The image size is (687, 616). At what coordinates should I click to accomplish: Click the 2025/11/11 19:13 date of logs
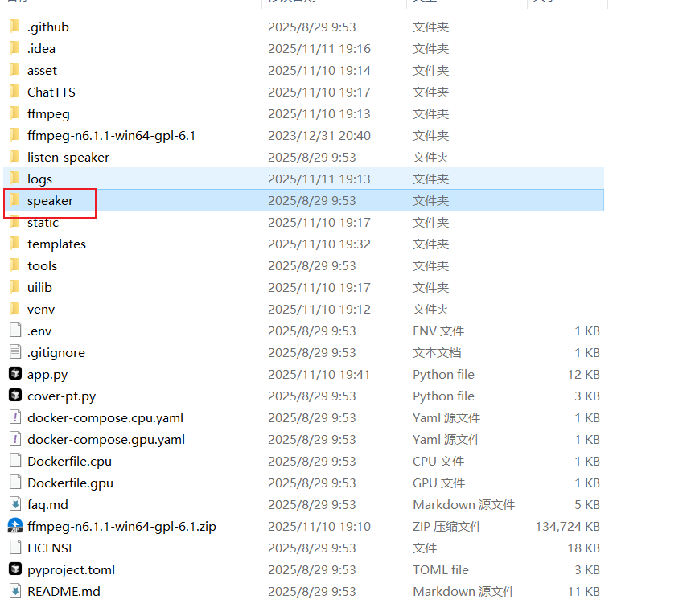pos(319,179)
